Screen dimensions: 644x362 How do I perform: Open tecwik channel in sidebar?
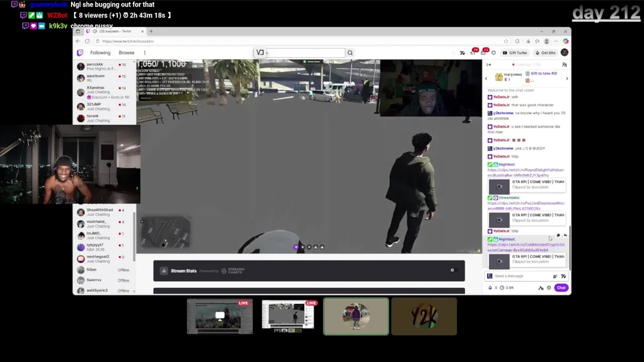[x=104, y=118]
